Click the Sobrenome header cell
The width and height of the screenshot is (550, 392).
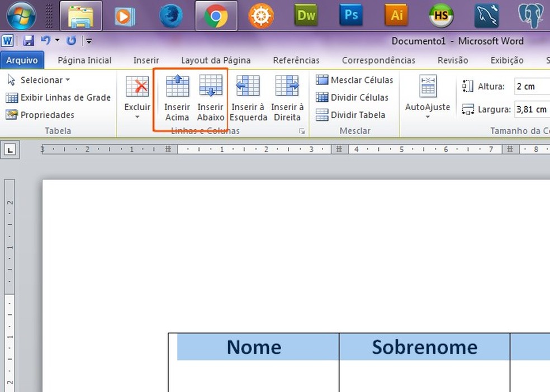[424, 347]
